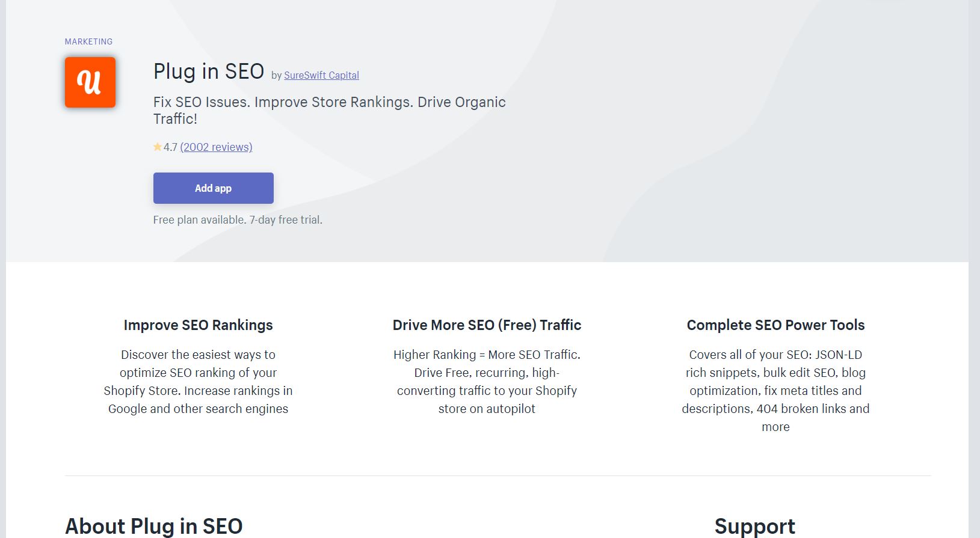This screenshot has width=980, height=538.
Task: Click the Improve SEO Rankings heading
Action: (199, 325)
